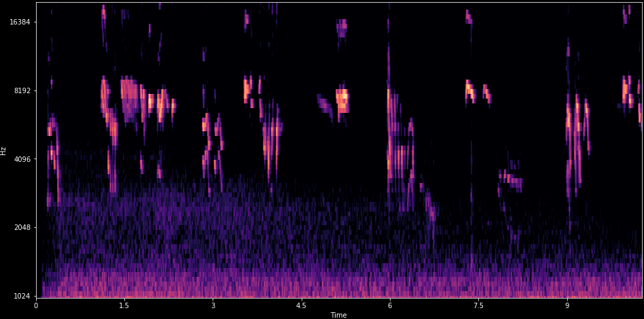Click the 8192 Hz burst near 7.5 seconds
This screenshot has height=319, width=644.
coord(469,90)
